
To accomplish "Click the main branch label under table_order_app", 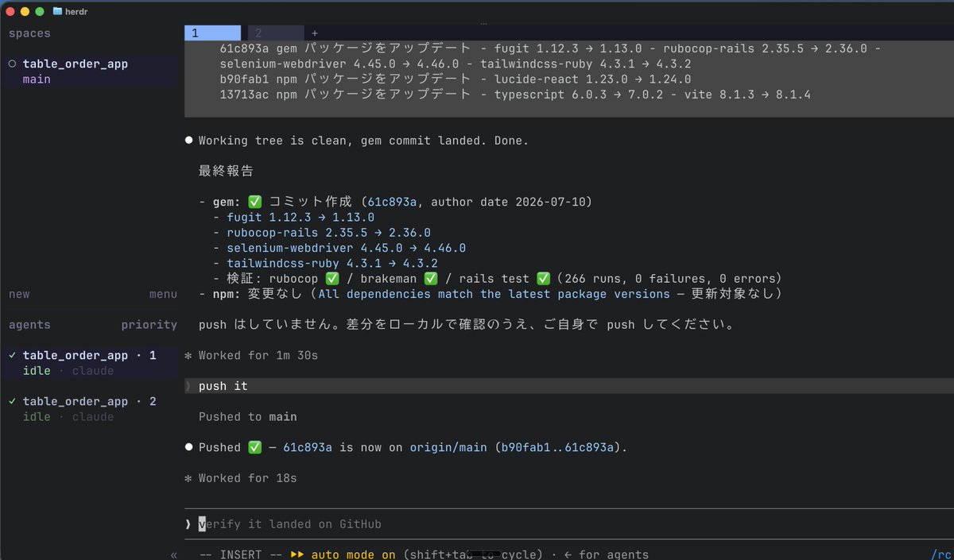I will click(x=37, y=79).
